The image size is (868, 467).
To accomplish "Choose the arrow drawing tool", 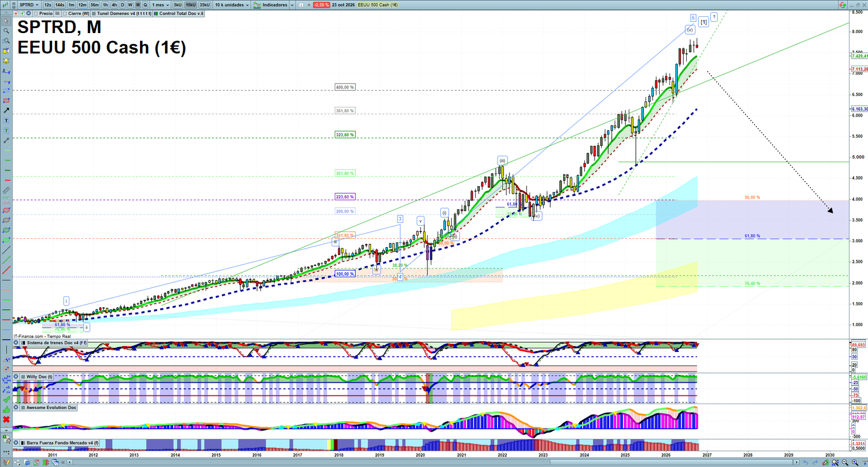I will (7, 111).
